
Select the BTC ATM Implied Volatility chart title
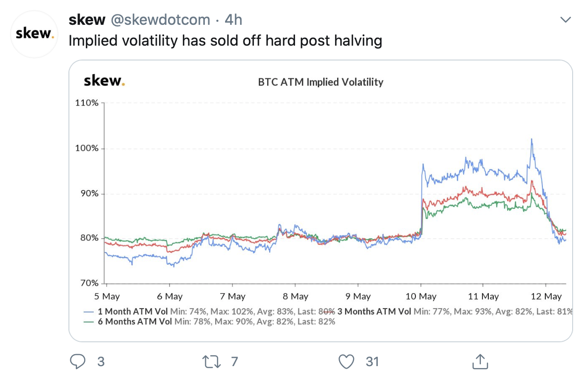tap(320, 82)
